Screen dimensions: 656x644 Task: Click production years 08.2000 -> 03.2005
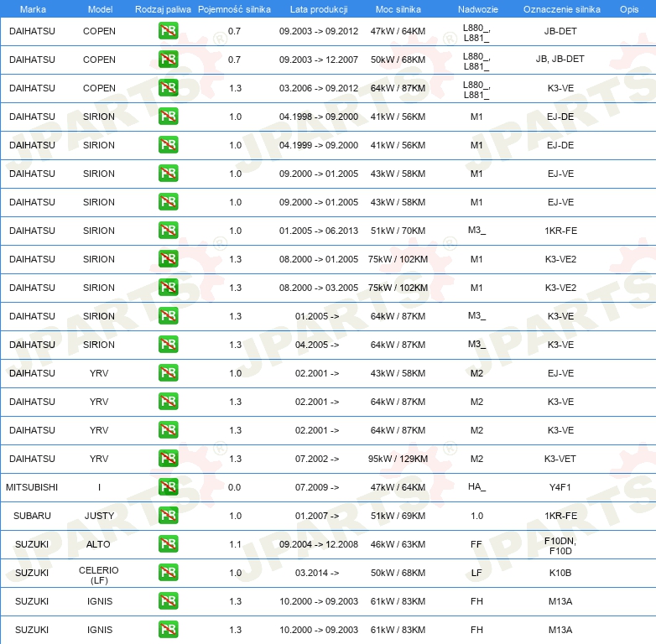click(319, 288)
